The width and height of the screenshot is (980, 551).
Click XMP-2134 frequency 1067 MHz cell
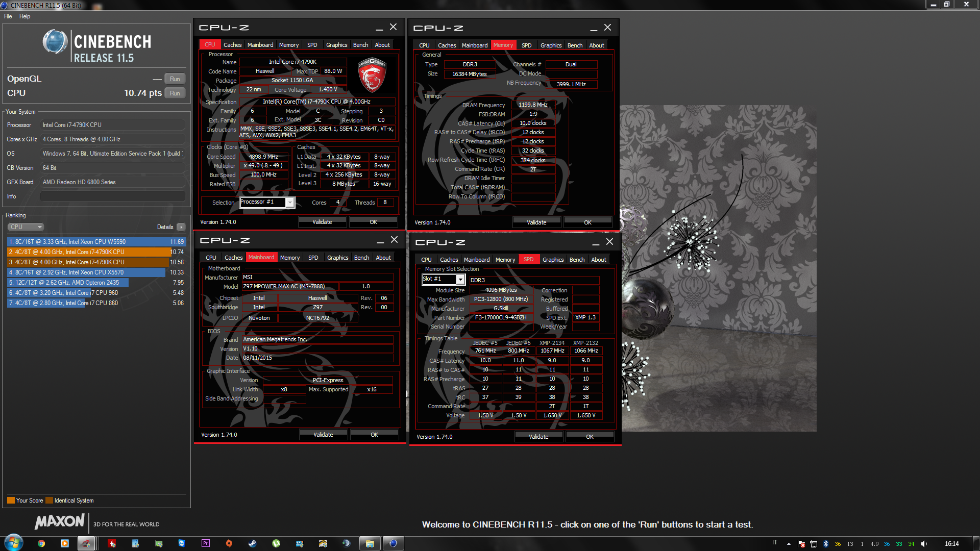tap(552, 350)
